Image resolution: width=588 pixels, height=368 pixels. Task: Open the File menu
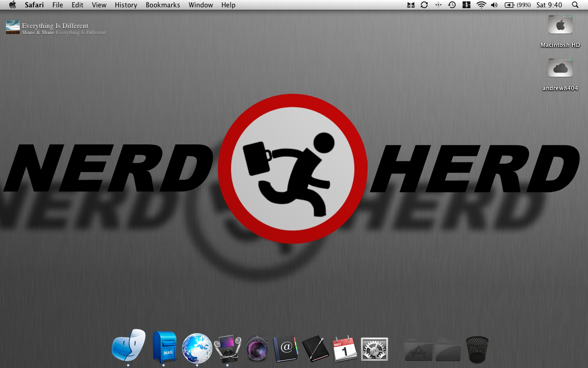(58, 5)
